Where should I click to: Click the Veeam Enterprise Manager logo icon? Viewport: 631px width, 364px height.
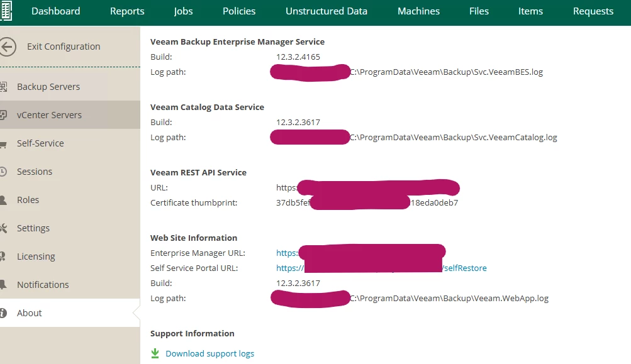6,11
